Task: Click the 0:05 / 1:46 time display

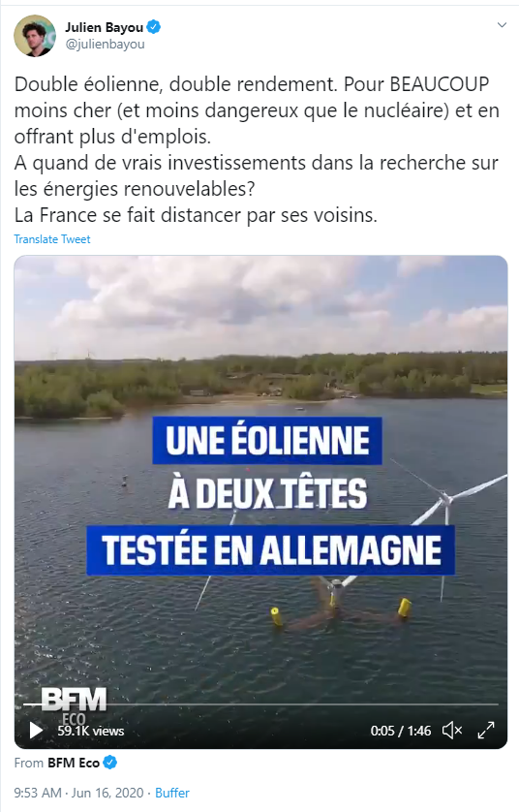Action: click(401, 731)
